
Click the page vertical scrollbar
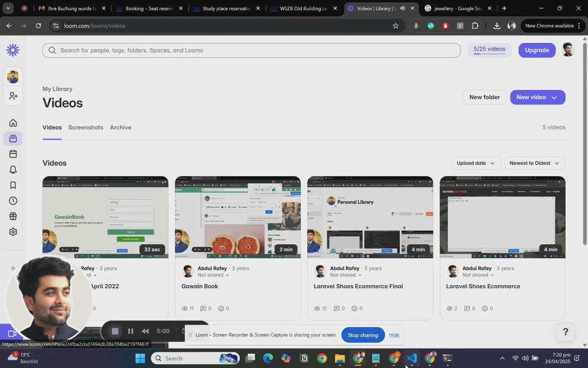(x=585, y=143)
